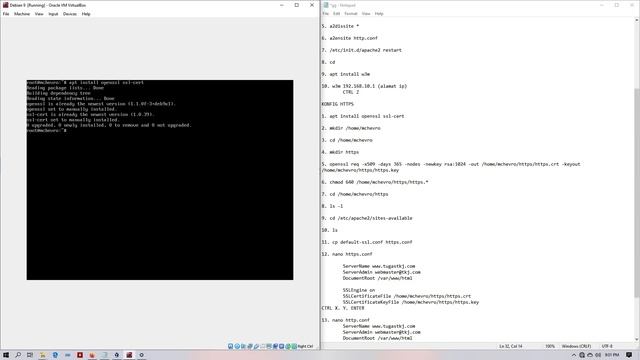
Task: Click the Notepad vertical scrollbar thumb
Action: click(637, 193)
